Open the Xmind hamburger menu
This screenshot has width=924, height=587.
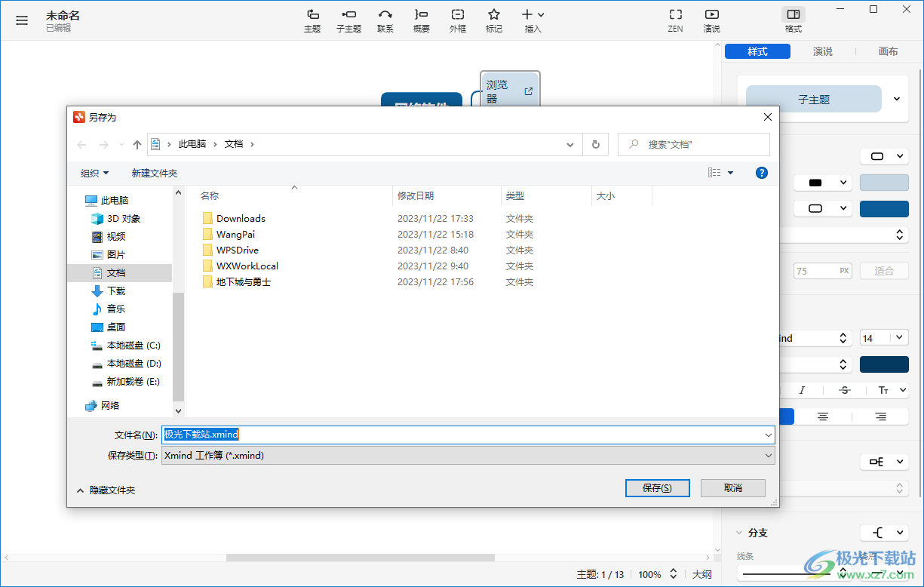tap(22, 20)
